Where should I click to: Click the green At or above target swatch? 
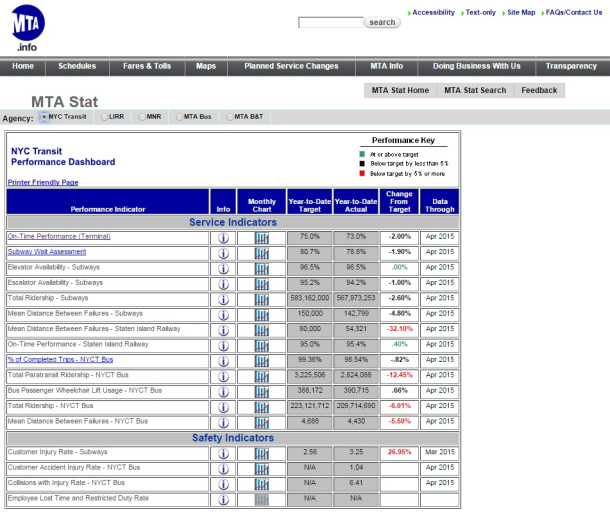point(362,154)
